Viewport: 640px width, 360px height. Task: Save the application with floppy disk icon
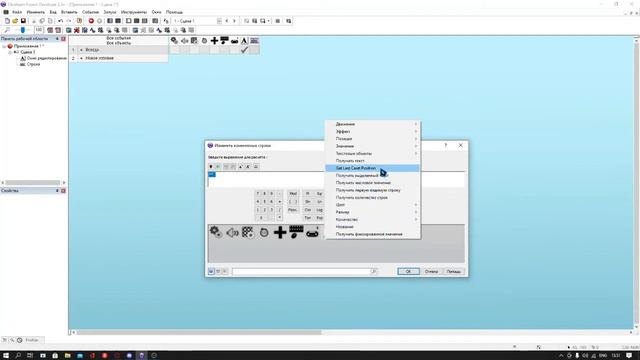23,21
